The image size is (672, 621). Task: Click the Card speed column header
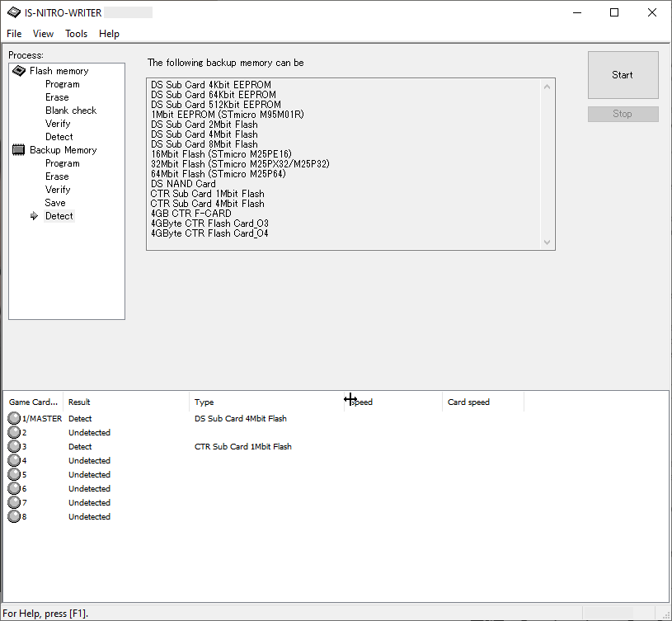pyautogui.click(x=483, y=402)
